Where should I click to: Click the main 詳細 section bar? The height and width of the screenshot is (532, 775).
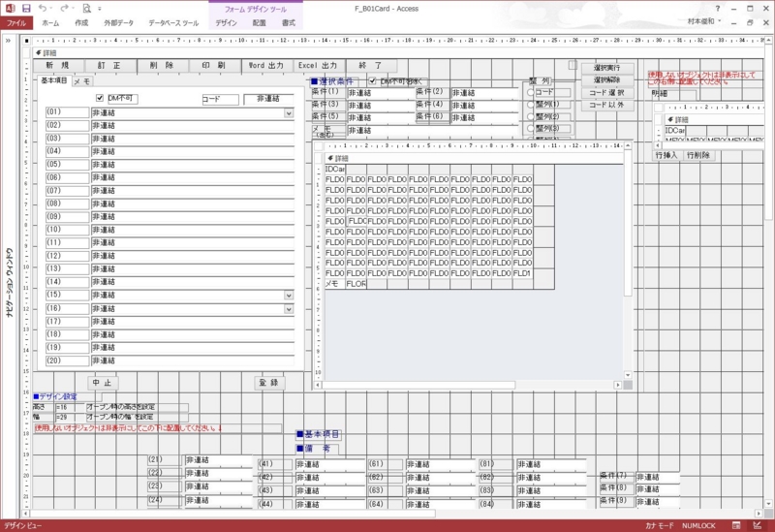click(398, 53)
